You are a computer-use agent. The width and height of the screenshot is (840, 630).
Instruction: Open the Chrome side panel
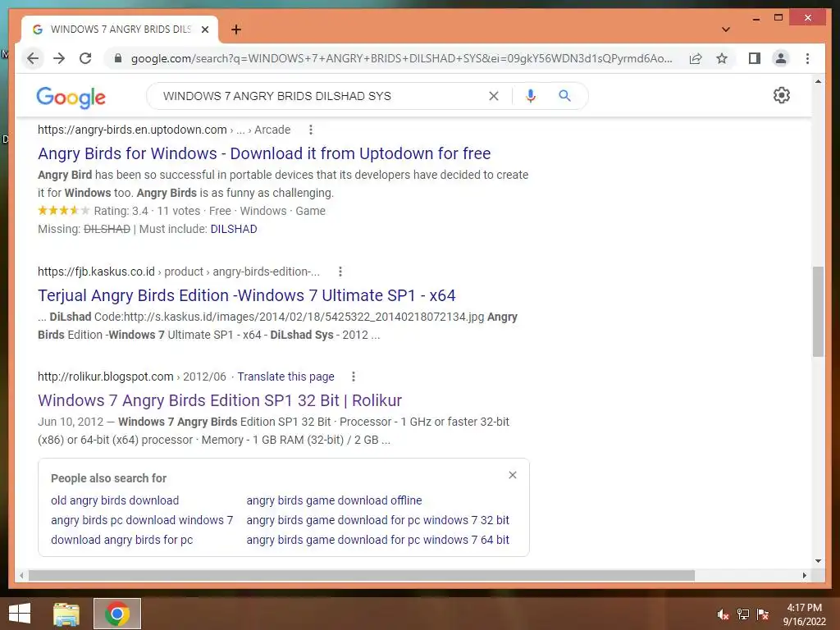[x=755, y=58]
